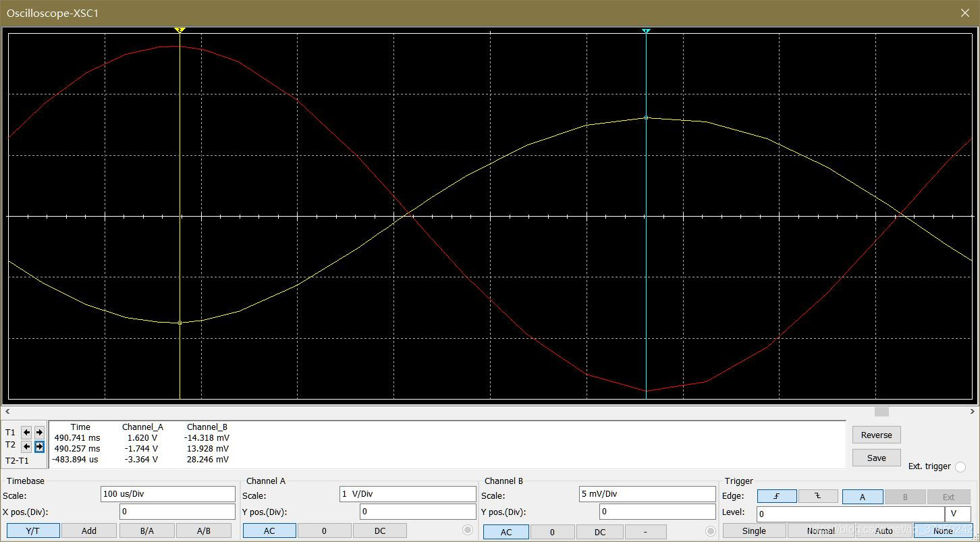Choose Single trigger mode

(x=754, y=531)
